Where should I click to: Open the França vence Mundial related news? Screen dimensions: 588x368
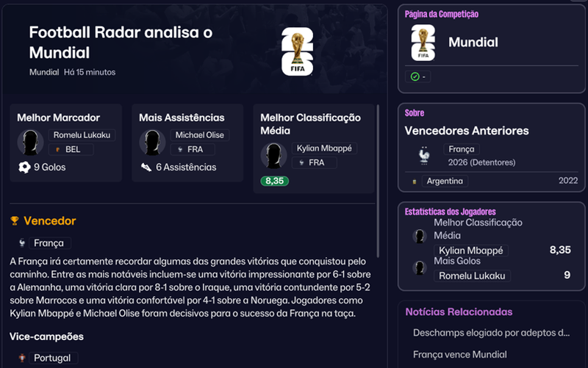(x=460, y=355)
